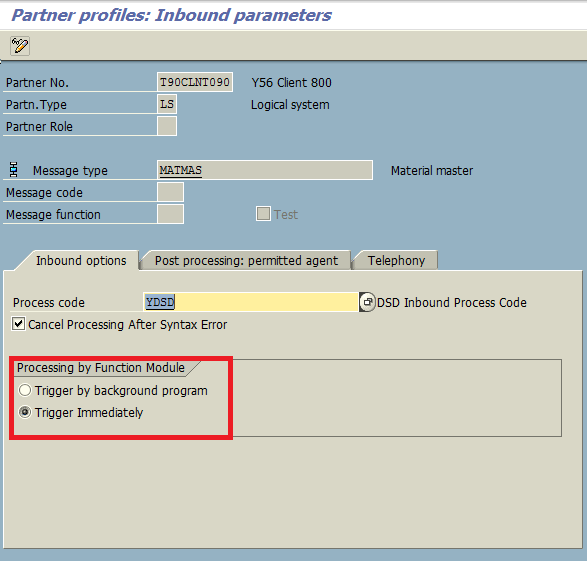The width and height of the screenshot is (587, 561).
Task: Toggle Cancel Processing After Syntax Error checkbox
Action: (x=18, y=324)
